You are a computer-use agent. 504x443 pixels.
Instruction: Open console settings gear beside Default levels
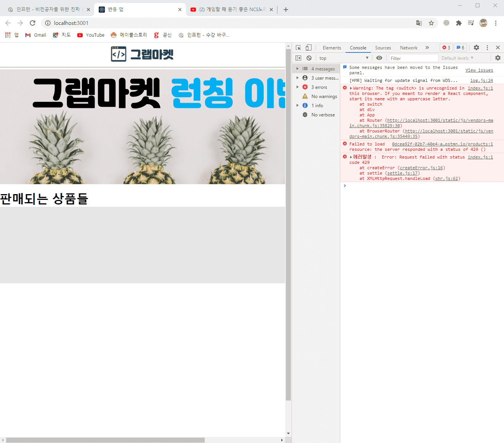pyautogui.click(x=498, y=58)
